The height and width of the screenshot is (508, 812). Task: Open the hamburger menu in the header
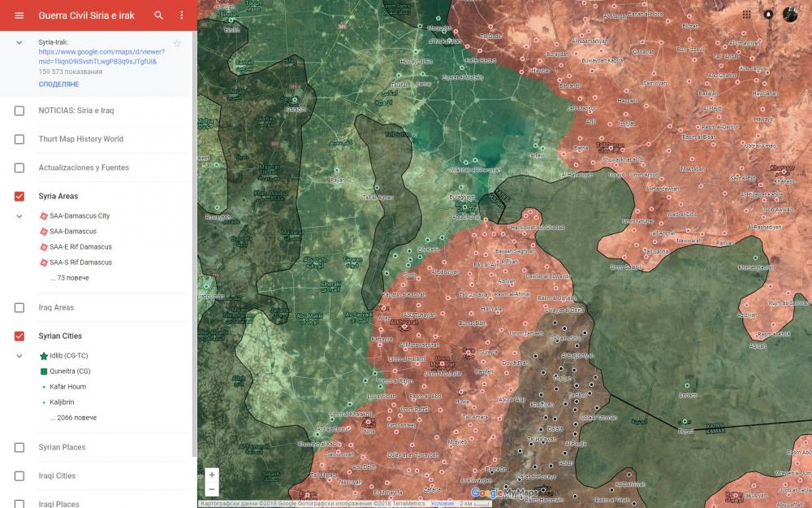19,15
